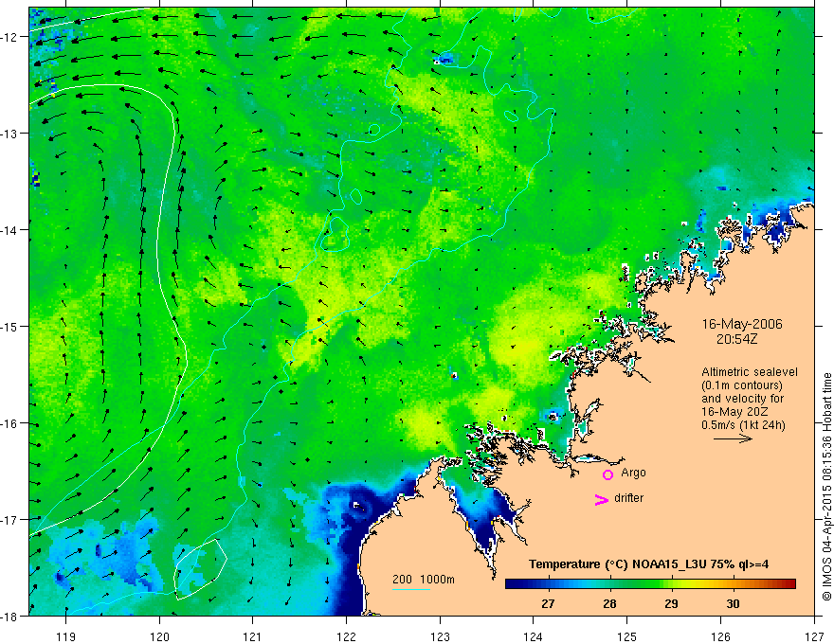Click longitude axis label 123
Image resolution: width=834 pixels, height=644 pixels.
440,636
